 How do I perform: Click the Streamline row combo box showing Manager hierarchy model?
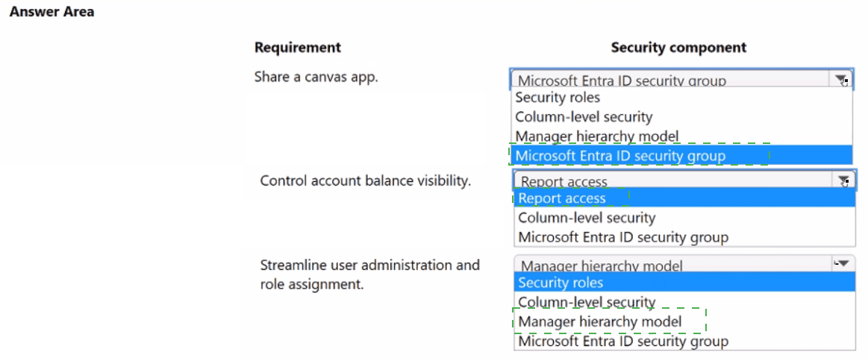pos(672,265)
